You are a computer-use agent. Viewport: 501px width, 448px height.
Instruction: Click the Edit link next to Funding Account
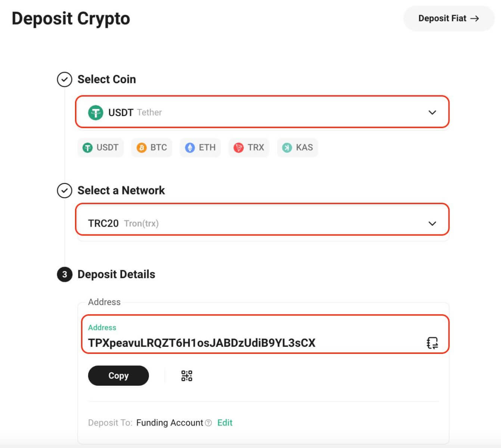point(224,423)
